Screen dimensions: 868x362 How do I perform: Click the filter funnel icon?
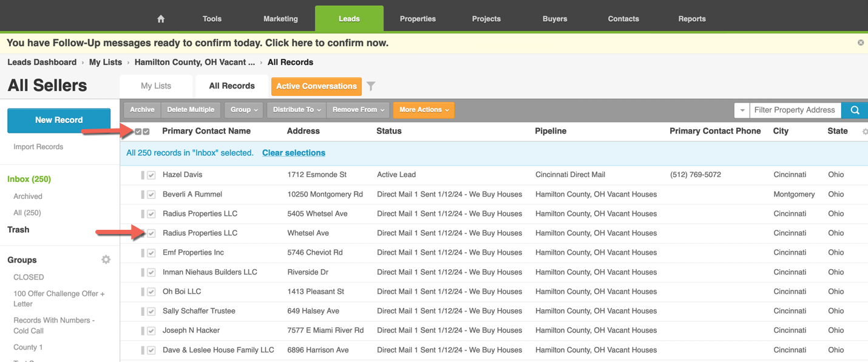[371, 86]
